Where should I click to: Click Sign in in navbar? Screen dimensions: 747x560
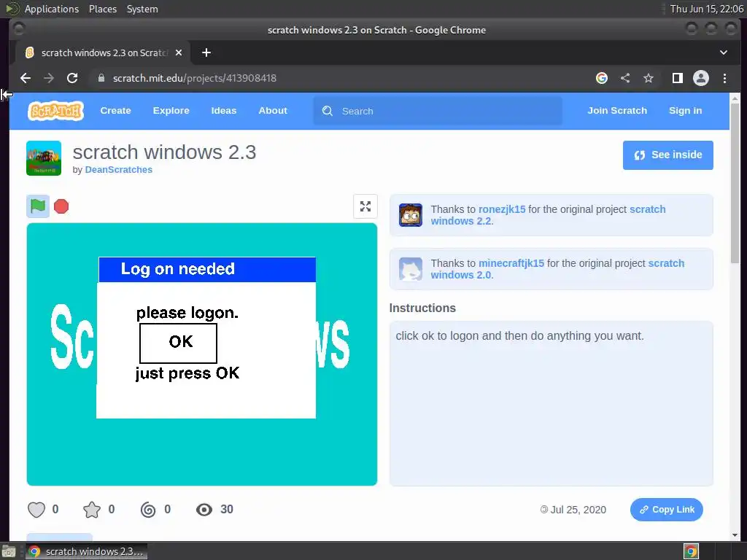tap(685, 111)
